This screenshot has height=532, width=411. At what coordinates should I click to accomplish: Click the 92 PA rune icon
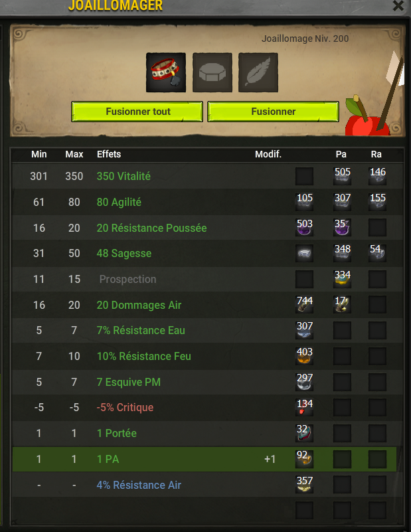coord(305,459)
